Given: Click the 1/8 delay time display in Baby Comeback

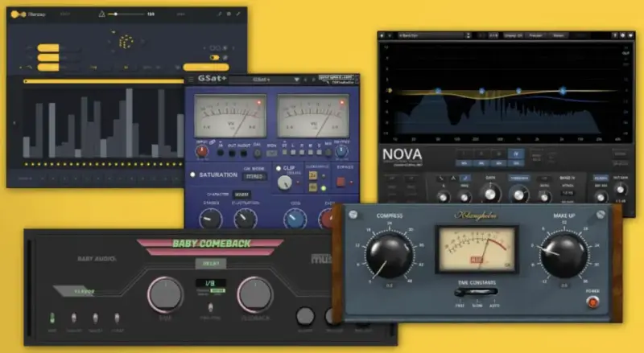Looking at the screenshot, I should 211,284.
